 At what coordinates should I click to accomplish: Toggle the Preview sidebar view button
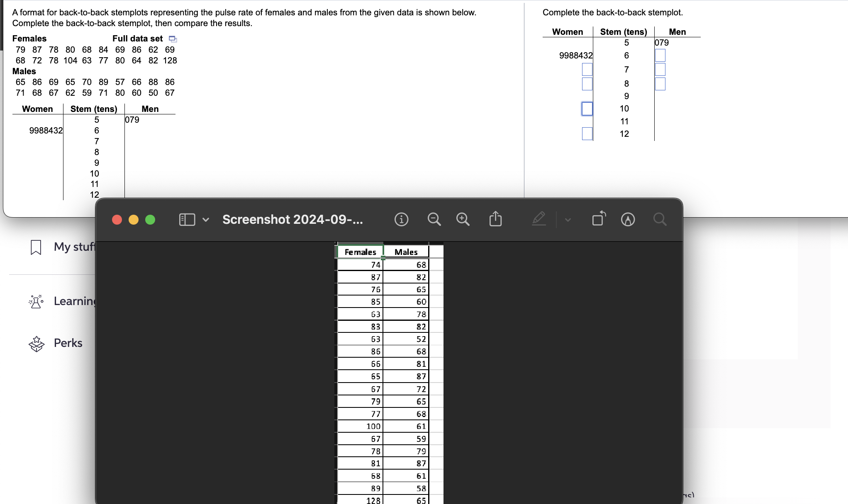(x=187, y=219)
